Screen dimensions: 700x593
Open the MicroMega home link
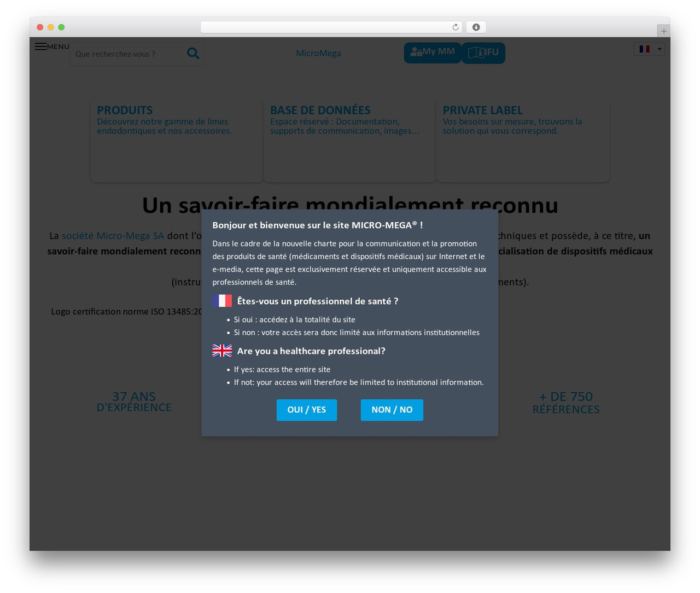pos(318,53)
